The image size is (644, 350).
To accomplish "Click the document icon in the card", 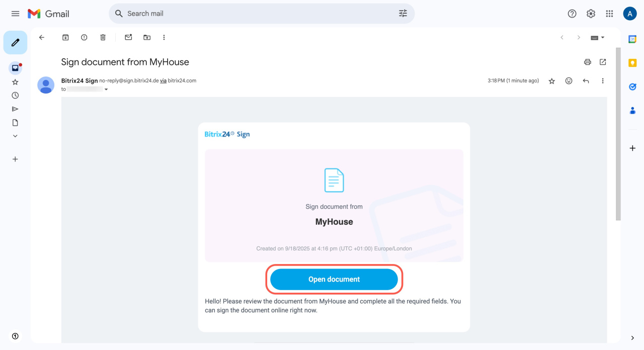I will point(334,181).
